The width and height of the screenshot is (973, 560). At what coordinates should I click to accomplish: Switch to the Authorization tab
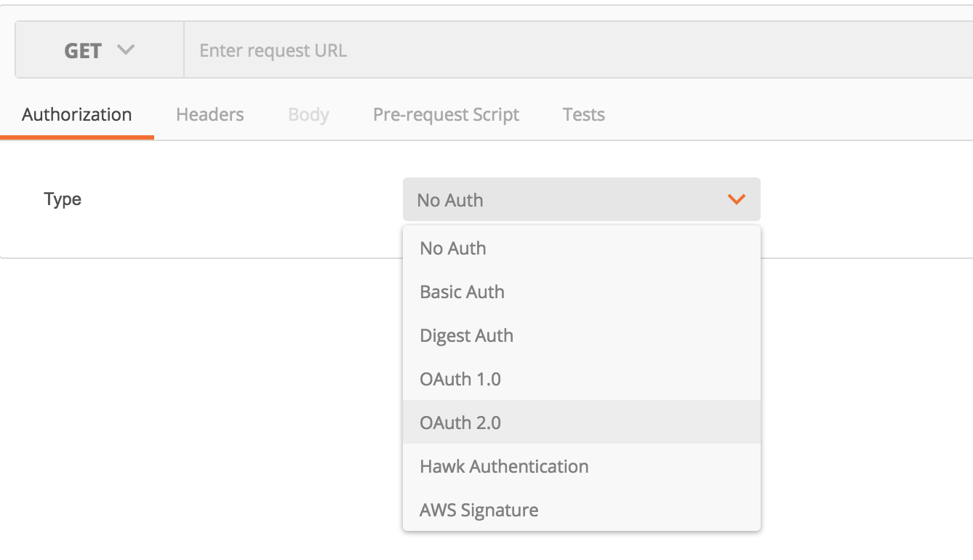(x=77, y=114)
